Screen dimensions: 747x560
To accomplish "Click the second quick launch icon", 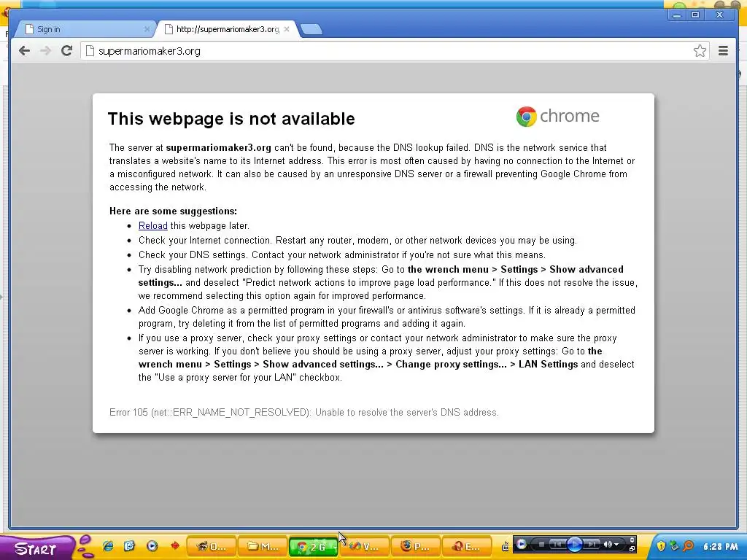I will click(129, 546).
